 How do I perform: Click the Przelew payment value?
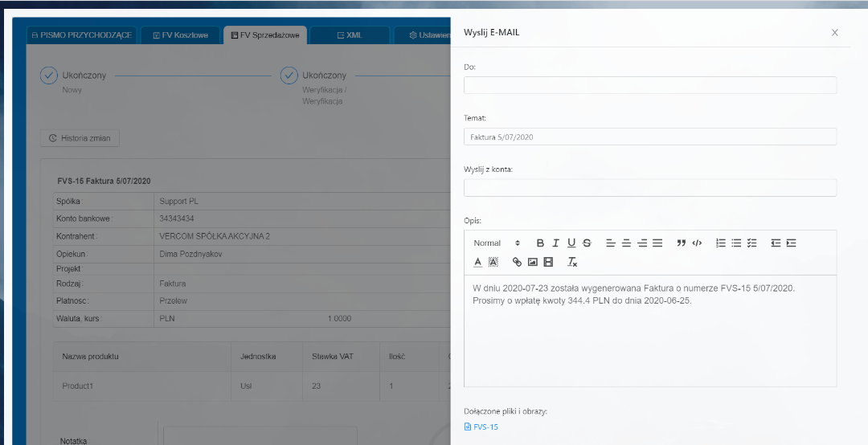coord(174,301)
